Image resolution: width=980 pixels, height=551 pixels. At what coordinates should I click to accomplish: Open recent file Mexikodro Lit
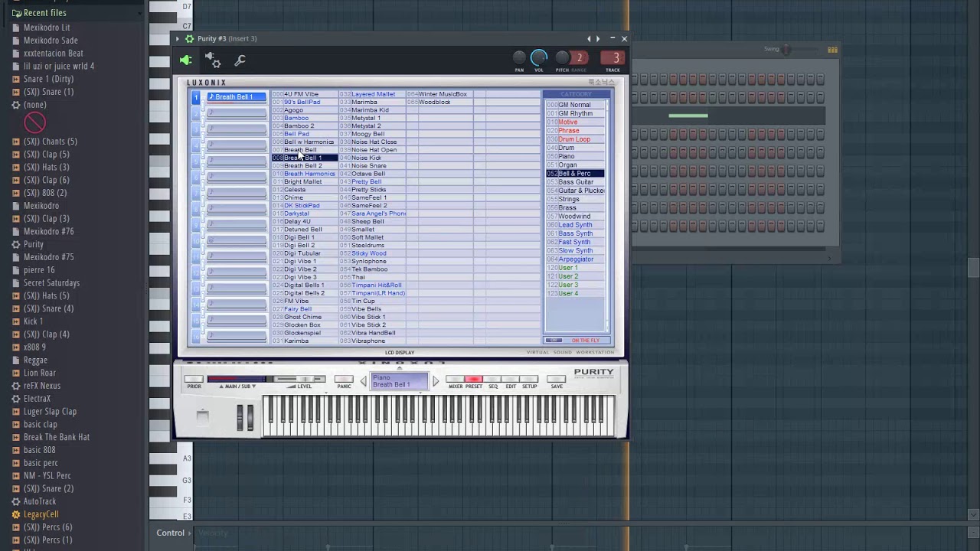click(x=47, y=28)
